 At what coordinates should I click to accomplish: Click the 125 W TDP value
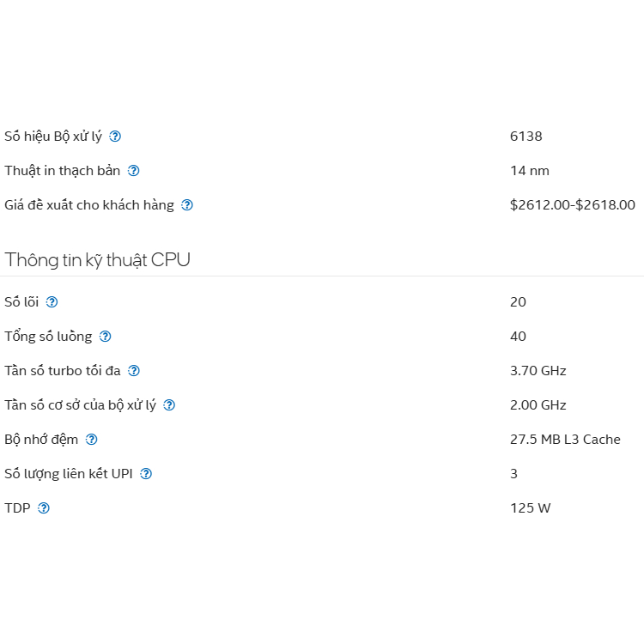tap(530, 508)
